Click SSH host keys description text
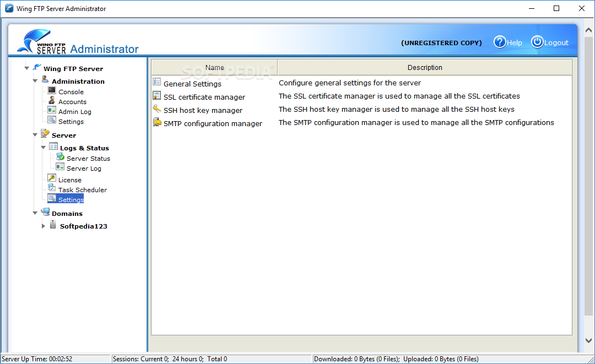 pos(397,109)
